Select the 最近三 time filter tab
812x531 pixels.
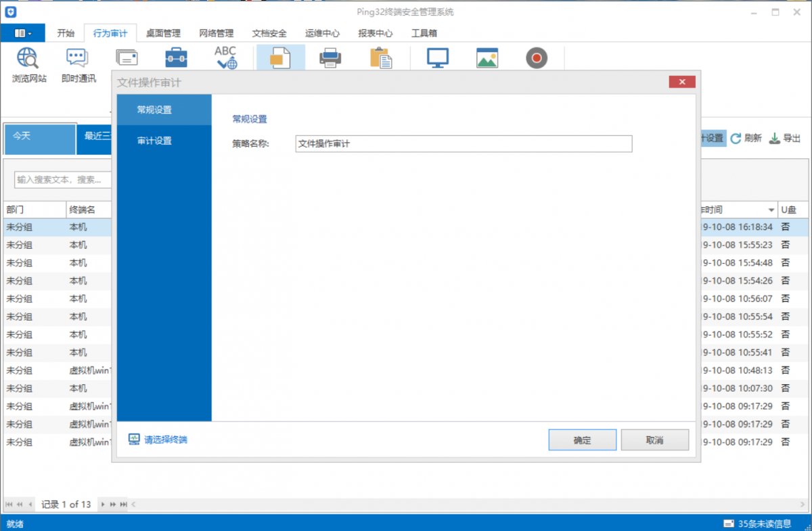click(x=95, y=139)
